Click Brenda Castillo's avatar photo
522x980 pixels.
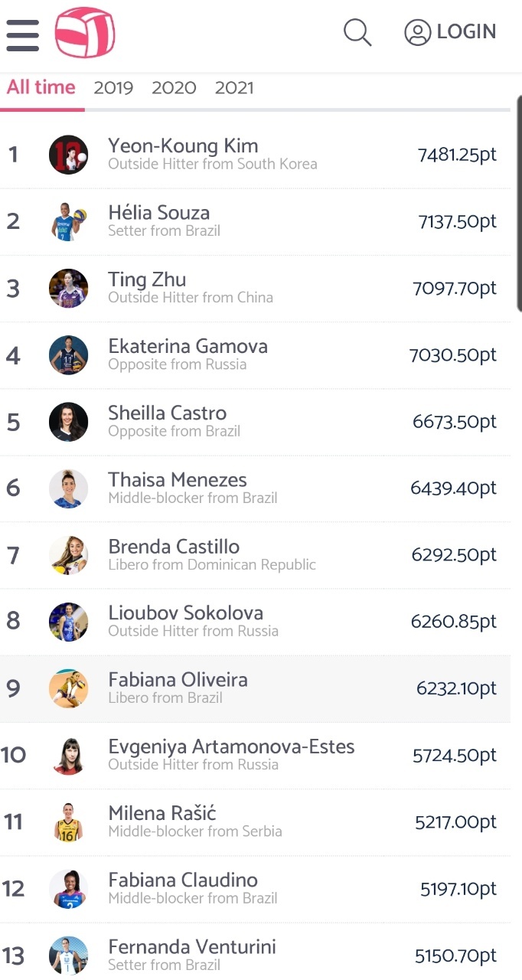(x=68, y=555)
